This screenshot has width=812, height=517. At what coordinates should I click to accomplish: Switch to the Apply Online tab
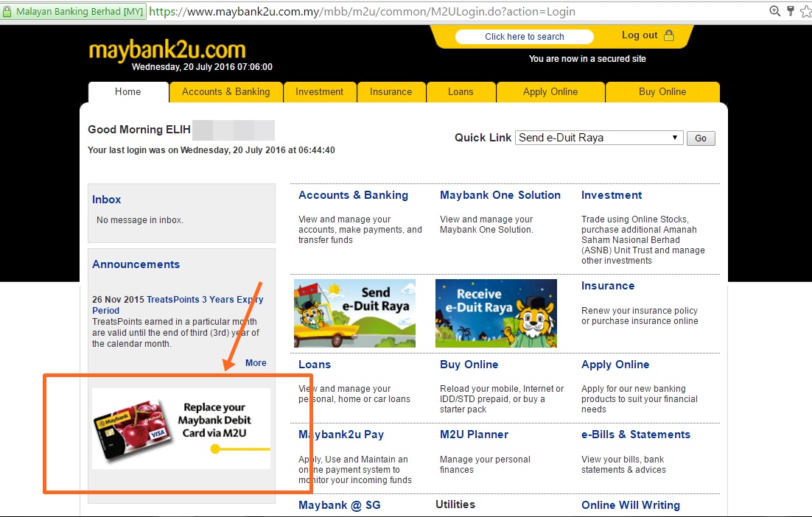coord(550,92)
